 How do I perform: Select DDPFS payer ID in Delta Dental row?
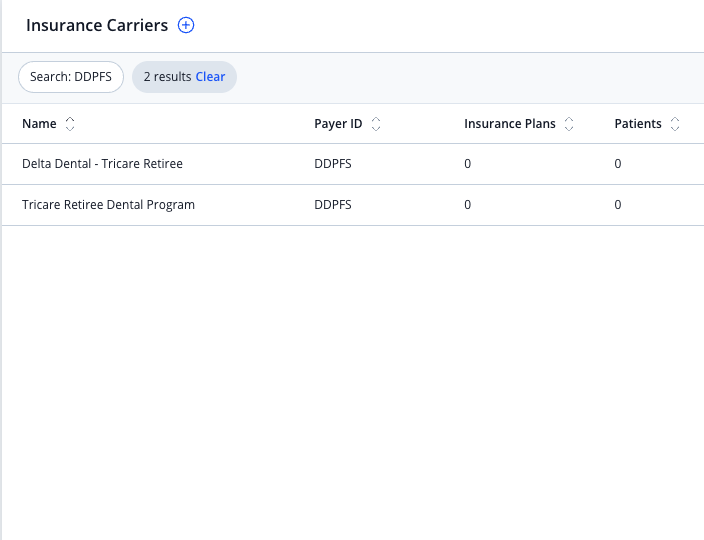click(x=333, y=164)
